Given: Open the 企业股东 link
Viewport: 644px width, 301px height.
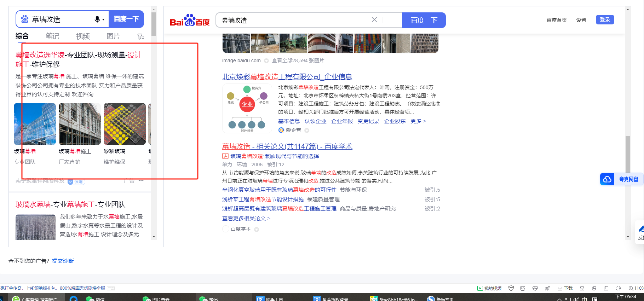Looking at the screenshot, I should click(395, 121).
